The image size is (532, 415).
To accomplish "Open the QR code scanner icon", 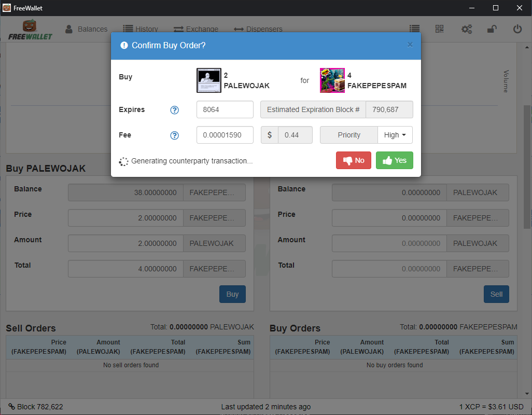I will click(439, 29).
